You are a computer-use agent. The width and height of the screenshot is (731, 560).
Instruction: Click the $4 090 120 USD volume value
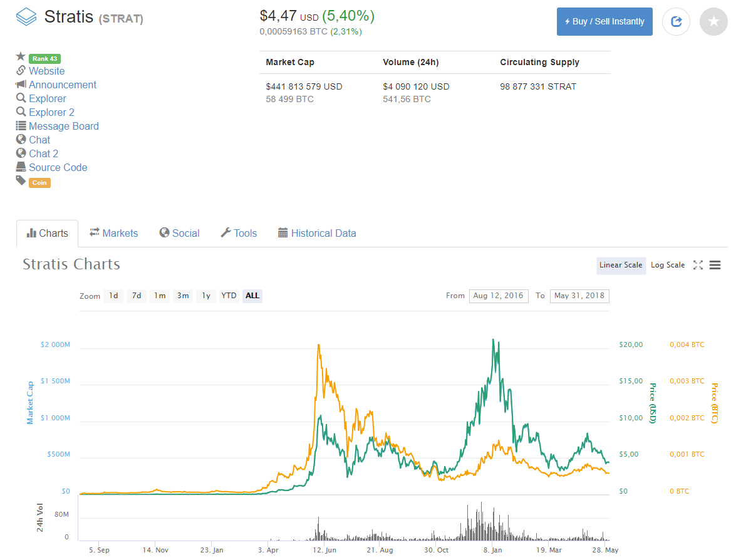click(x=416, y=86)
